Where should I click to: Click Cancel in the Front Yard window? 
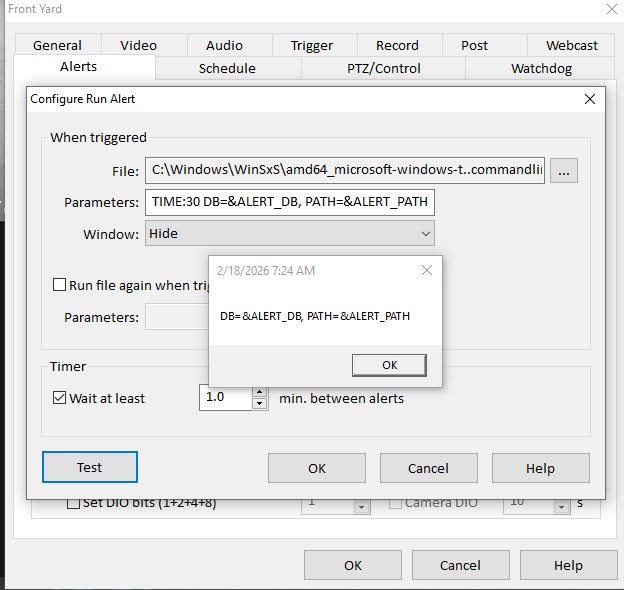[x=460, y=565]
